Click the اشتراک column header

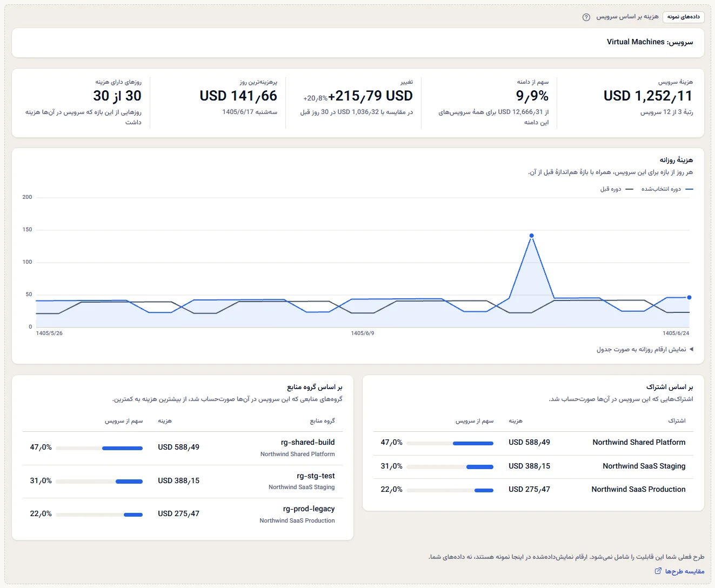(677, 421)
